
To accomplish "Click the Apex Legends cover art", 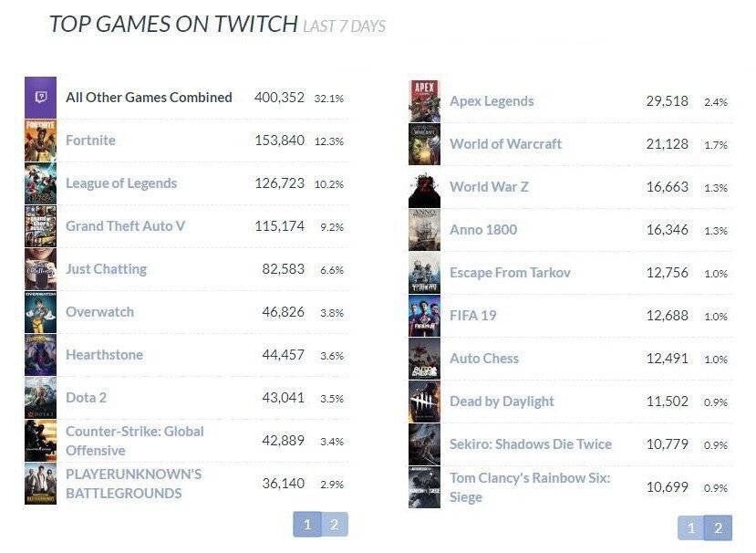I will pyautogui.click(x=424, y=101).
